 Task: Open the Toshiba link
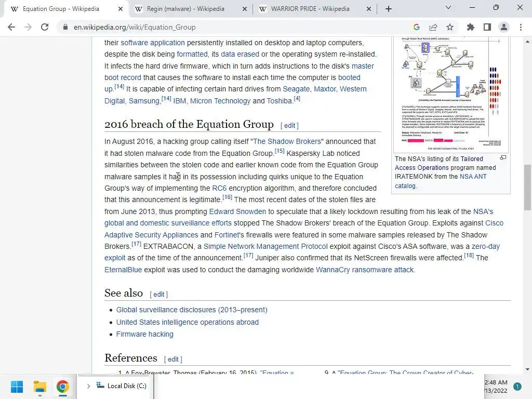point(279,101)
